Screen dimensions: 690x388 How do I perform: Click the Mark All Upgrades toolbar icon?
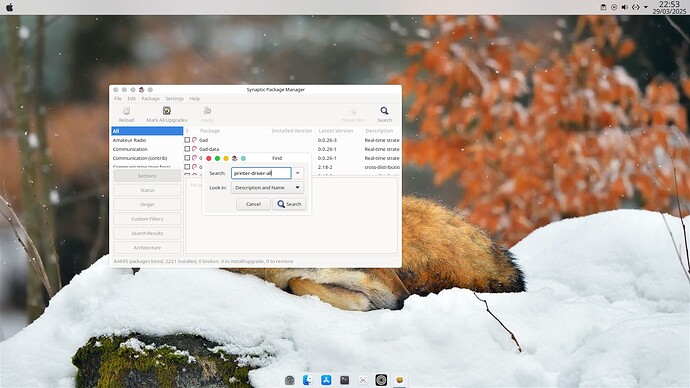coord(167,111)
